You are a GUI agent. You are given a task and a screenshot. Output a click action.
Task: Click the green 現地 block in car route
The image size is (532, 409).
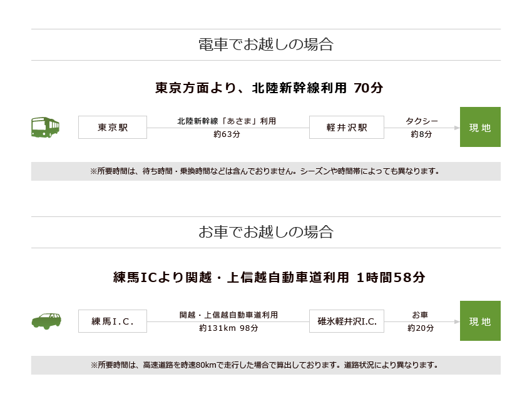(x=480, y=321)
